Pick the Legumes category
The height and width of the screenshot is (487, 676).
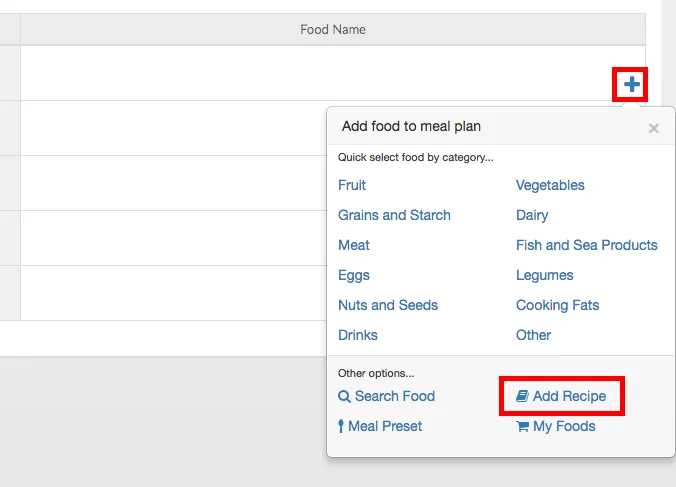(x=545, y=275)
